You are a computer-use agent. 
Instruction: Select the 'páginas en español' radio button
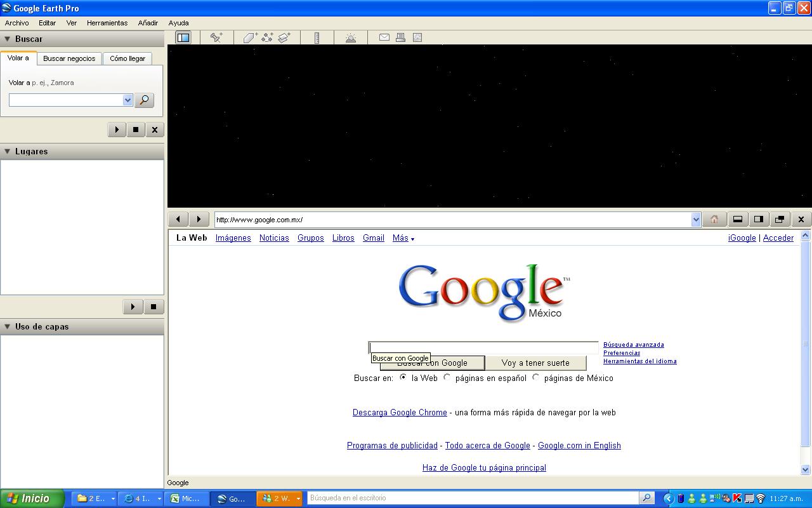pos(447,377)
